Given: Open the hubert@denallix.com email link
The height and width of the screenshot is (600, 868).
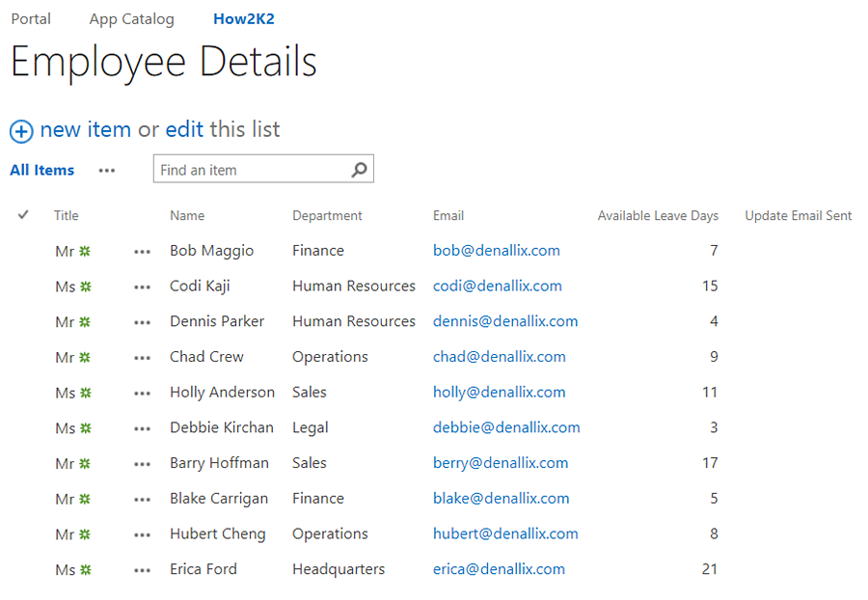Looking at the screenshot, I should click(505, 534).
